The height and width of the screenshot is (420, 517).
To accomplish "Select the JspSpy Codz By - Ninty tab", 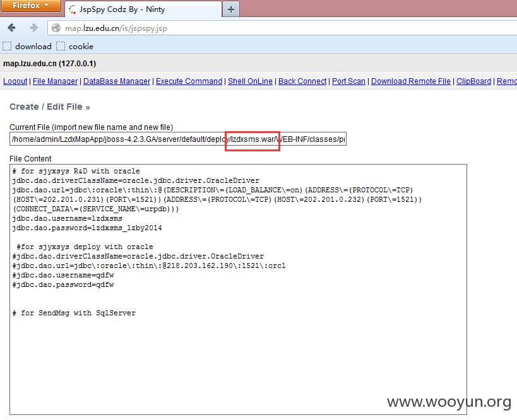I will [x=143, y=9].
